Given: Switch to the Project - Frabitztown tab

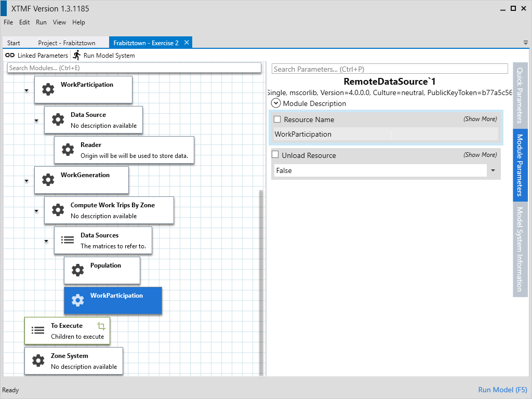Looking at the screenshot, I should [x=66, y=43].
